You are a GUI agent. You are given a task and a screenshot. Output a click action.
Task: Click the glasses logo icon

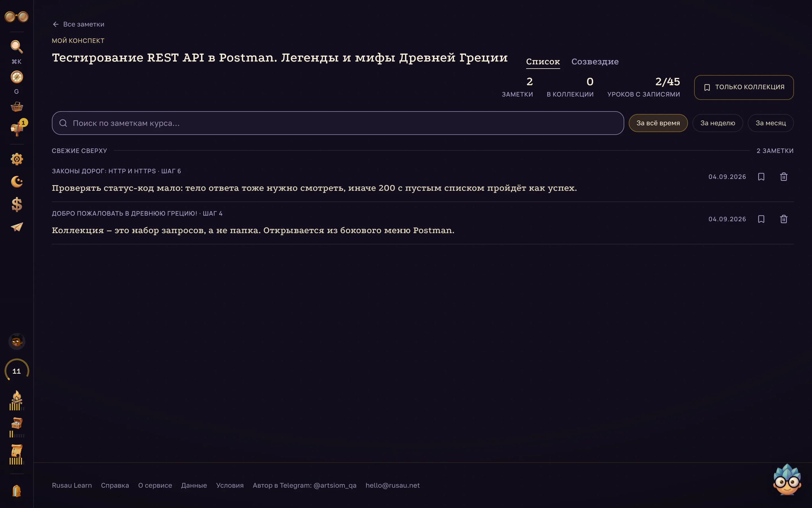pyautogui.click(x=16, y=16)
